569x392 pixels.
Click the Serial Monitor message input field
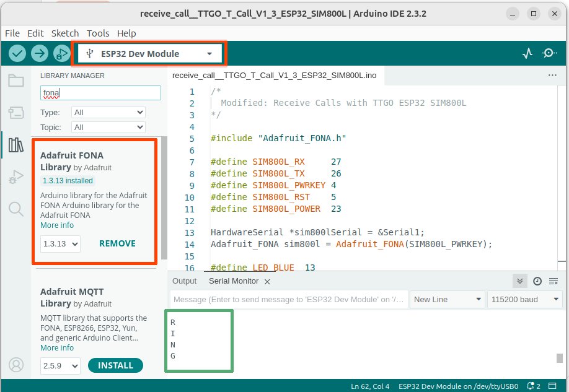[289, 300]
